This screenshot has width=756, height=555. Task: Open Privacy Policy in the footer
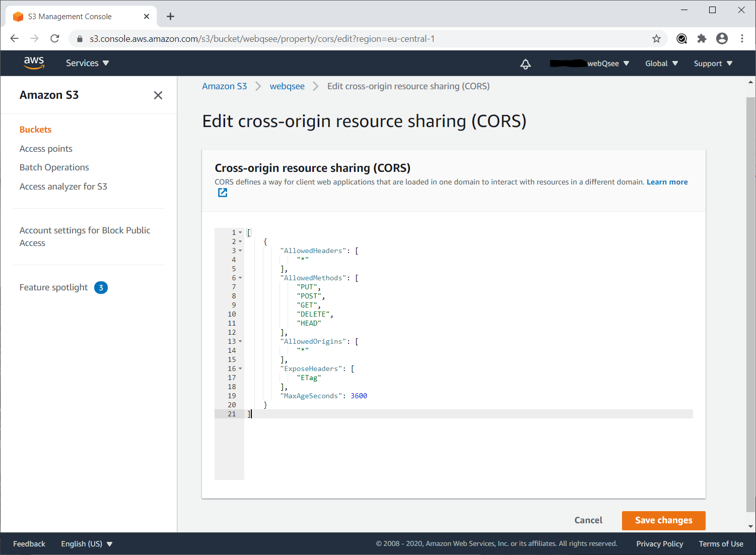click(659, 544)
